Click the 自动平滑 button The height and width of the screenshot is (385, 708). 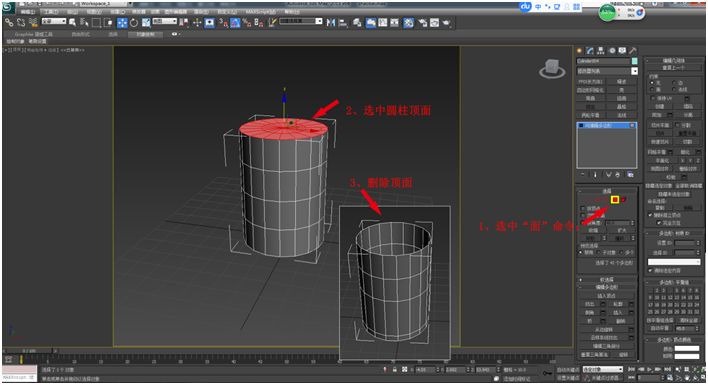click(660, 328)
